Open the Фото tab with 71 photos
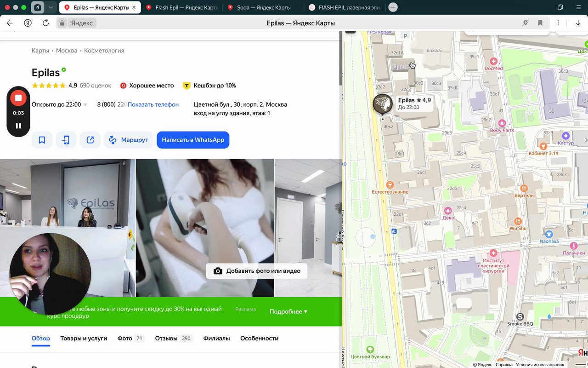Screen dimensions: 588x368 130,338
